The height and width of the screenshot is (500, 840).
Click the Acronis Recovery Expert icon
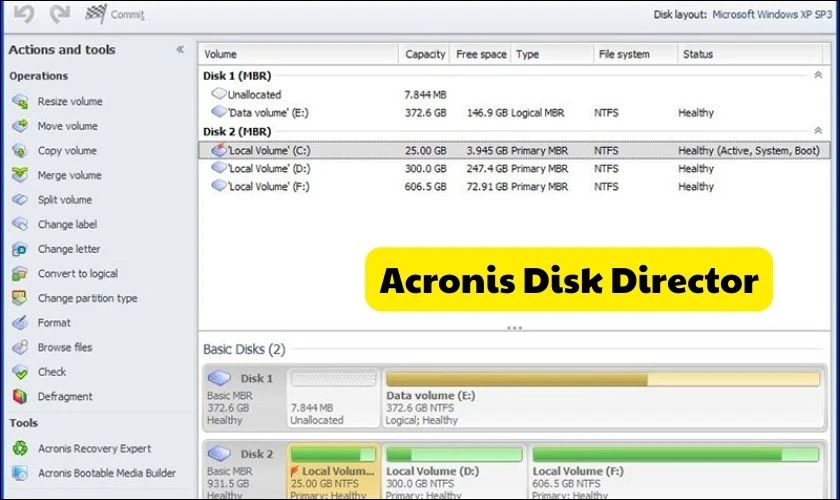point(20,448)
